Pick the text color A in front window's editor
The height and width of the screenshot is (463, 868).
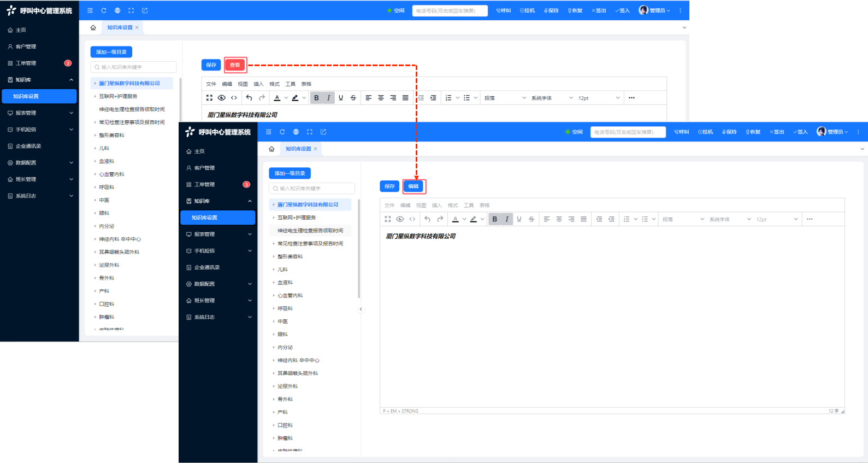pyautogui.click(x=456, y=219)
